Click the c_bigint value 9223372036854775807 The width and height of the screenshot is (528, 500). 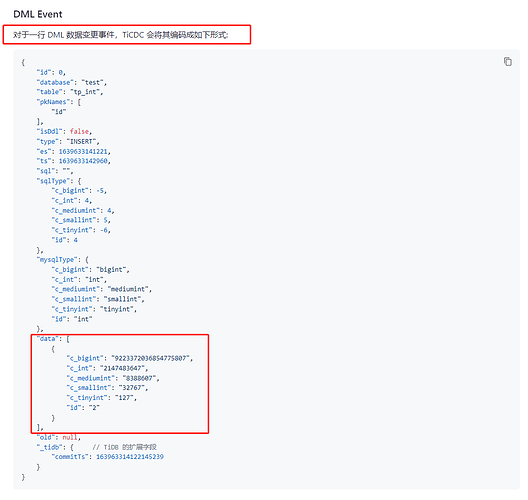tap(150, 359)
